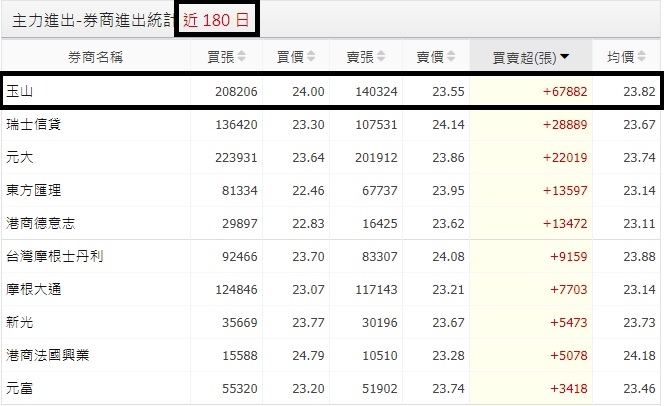Select broker 港商德意志
This screenshot has height=406, width=664.
click(41, 223)
